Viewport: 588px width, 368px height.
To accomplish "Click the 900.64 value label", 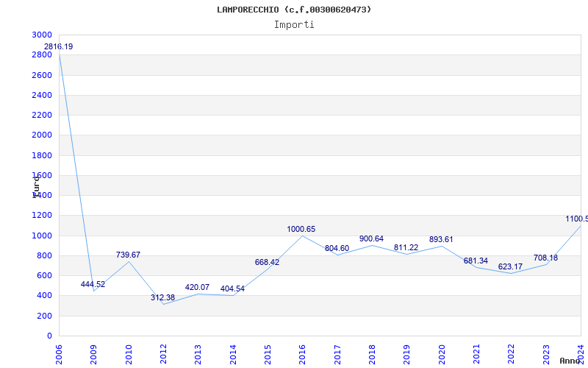I will pos(371,238).
